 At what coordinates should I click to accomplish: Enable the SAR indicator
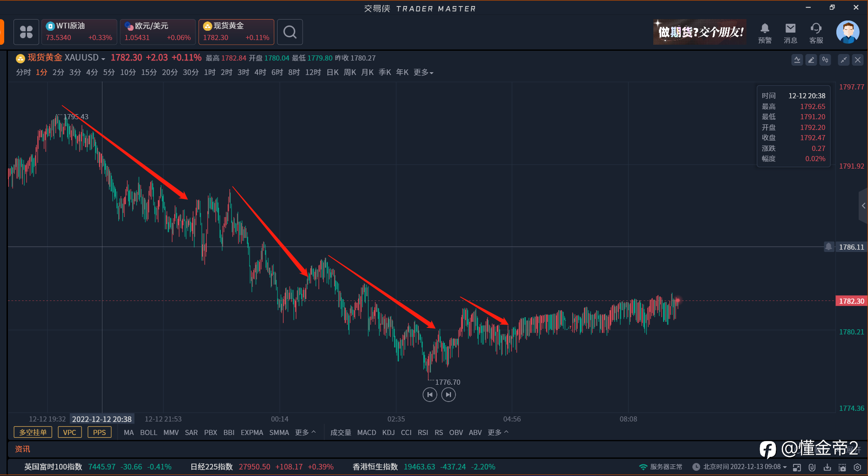[191, 433]
